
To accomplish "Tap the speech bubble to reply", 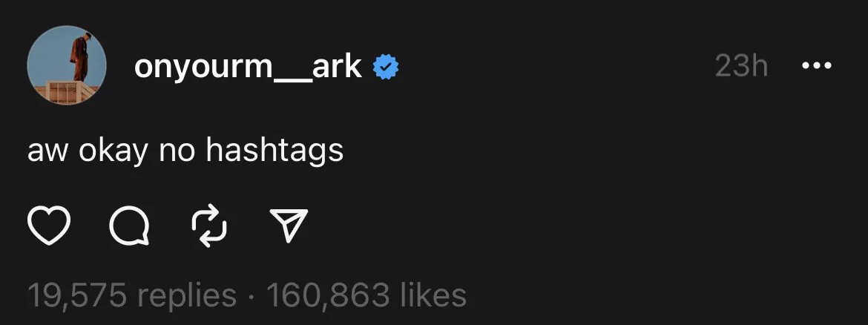I will click(x=128, y=226).
